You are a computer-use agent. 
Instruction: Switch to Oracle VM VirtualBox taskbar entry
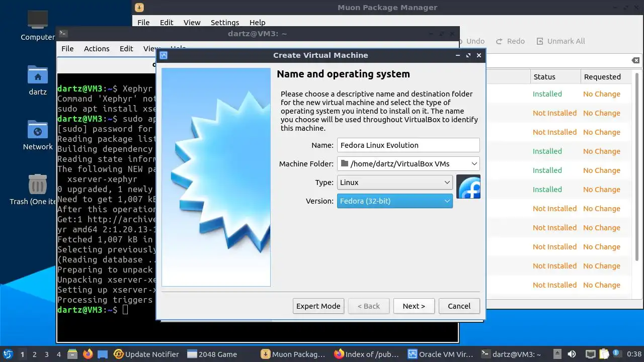coord(440,354)
